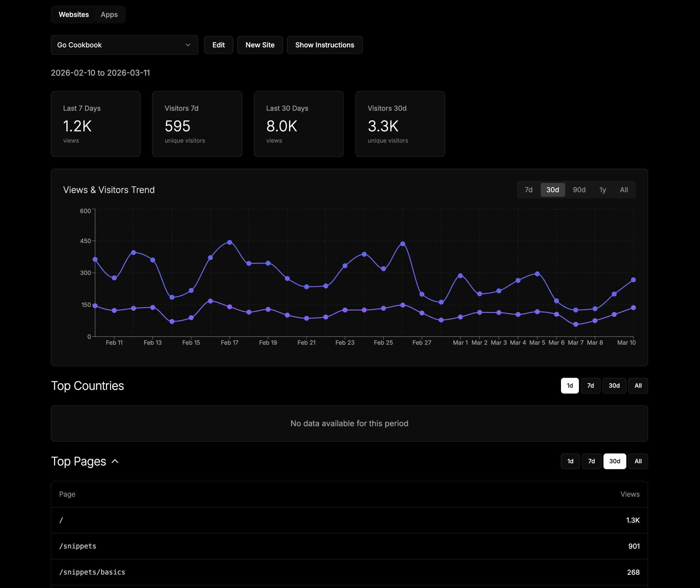The image size is (700, 588).
Task: Select the 7d range on the trend chart
Action: coord(528,189)
